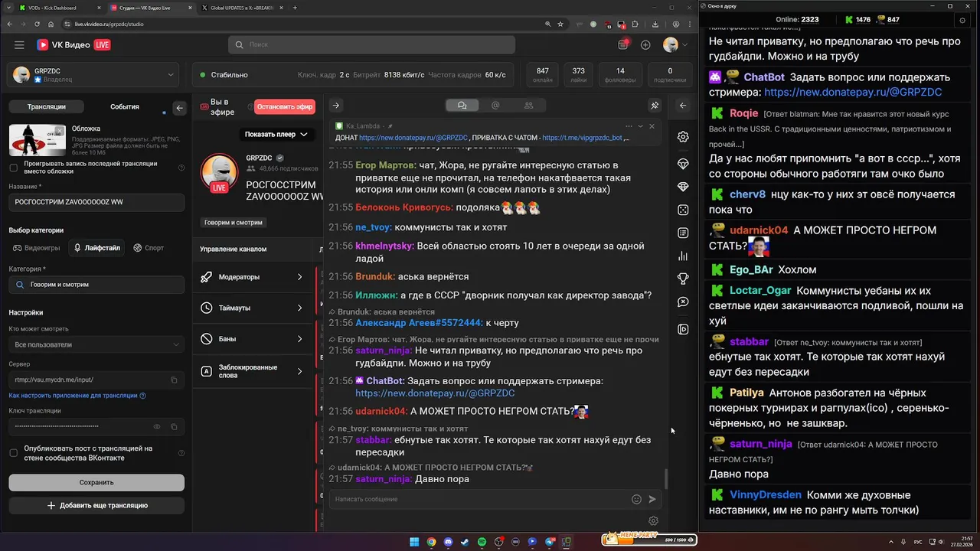Viewport: 980px width, 551px height.
Task: Expand the "Заблокированные слова" section
Action: pos(253,371)
